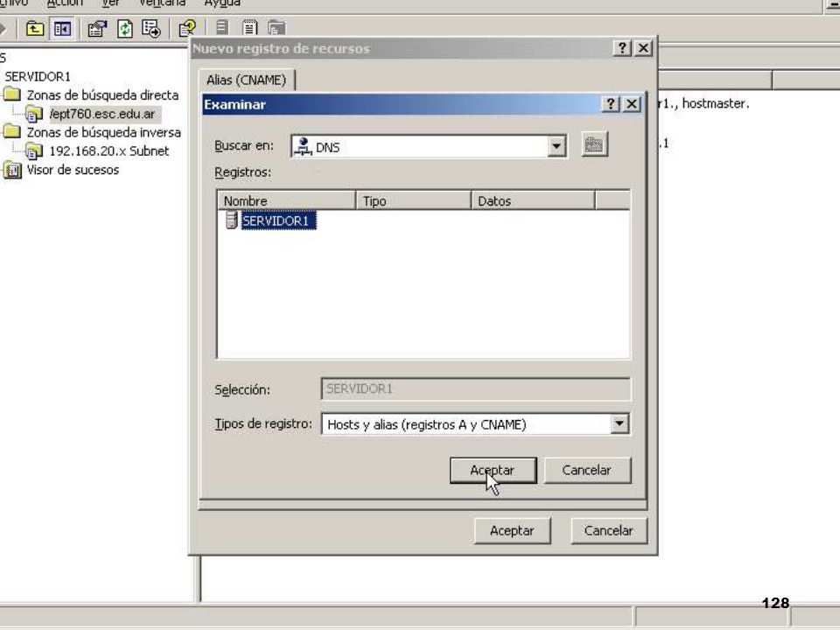Select 192.168.20.x Subnet in tree
Image resolution: width=840 pixels, height=630 pixels.
109,151
